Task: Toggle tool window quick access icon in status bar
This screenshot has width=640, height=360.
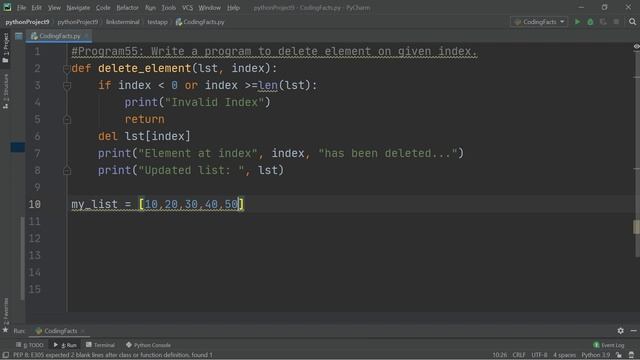Action: (x=6, y=355)
